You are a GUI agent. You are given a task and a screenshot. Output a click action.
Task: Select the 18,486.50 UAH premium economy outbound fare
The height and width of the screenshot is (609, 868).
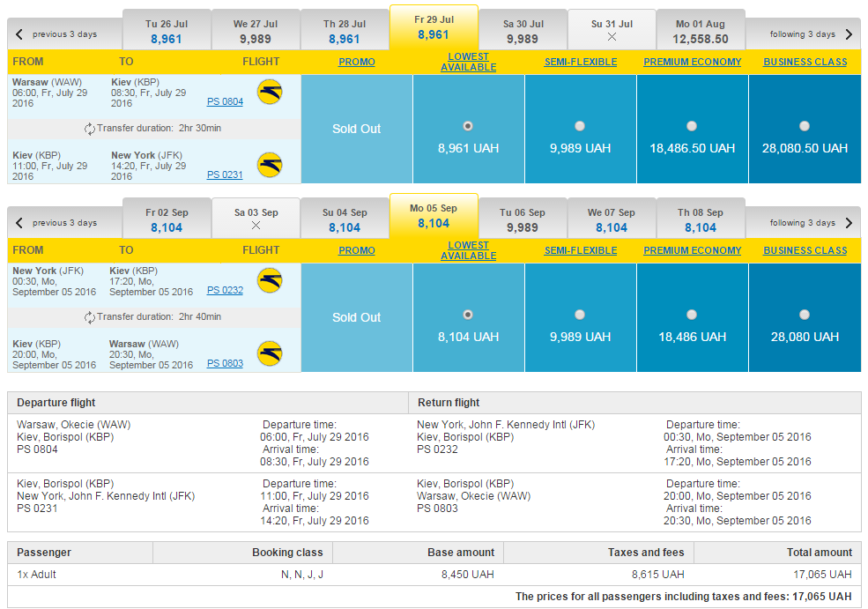click(692, 126)
